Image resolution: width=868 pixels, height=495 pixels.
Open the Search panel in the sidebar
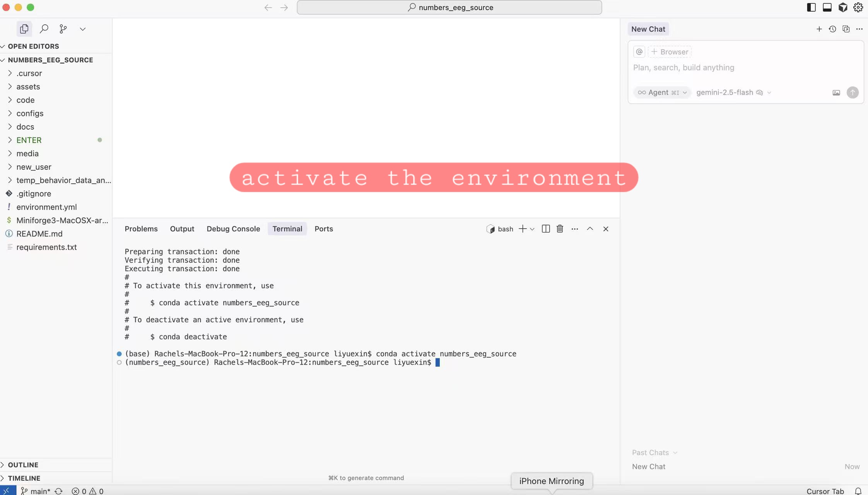44,29
